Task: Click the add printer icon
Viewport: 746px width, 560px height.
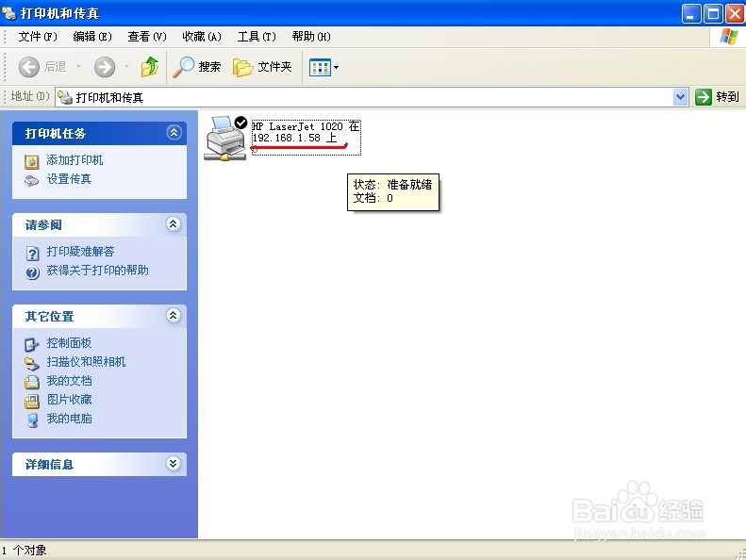Action: (32, 162)
